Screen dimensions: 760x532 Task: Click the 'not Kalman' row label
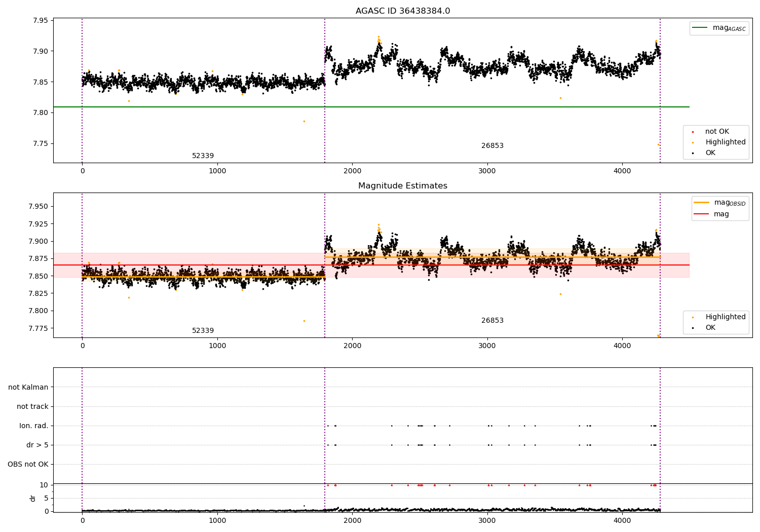[28, 387]
